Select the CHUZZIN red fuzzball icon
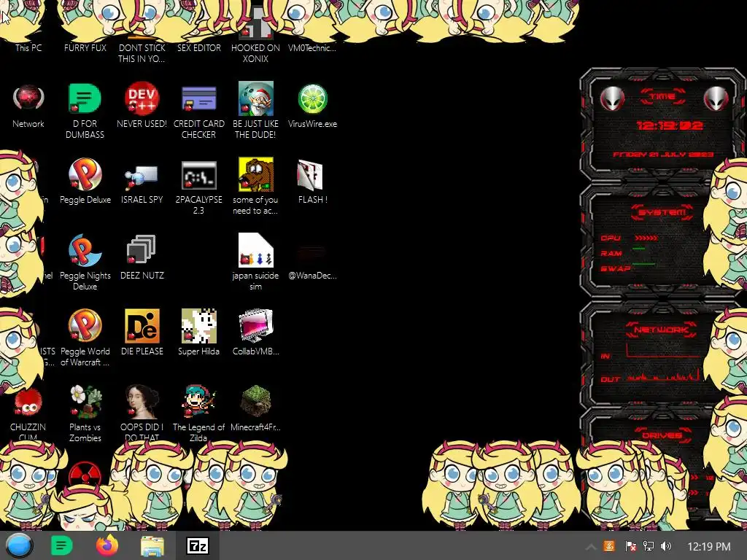 (28, 402)
